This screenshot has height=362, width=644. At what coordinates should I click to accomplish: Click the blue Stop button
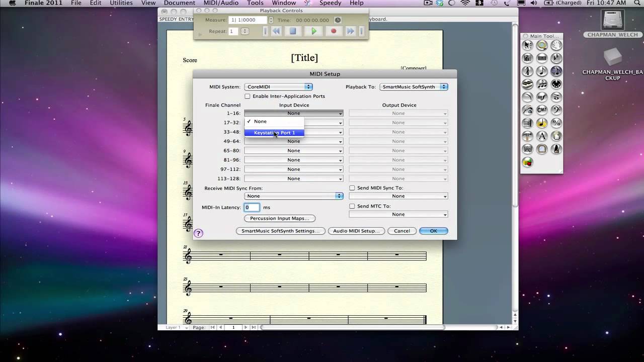293,31
